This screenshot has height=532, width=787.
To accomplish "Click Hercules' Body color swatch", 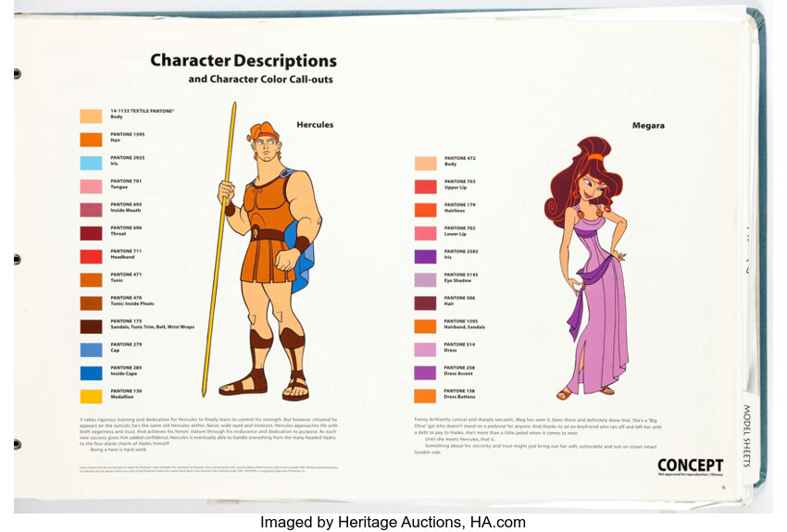I will [91, 116].
